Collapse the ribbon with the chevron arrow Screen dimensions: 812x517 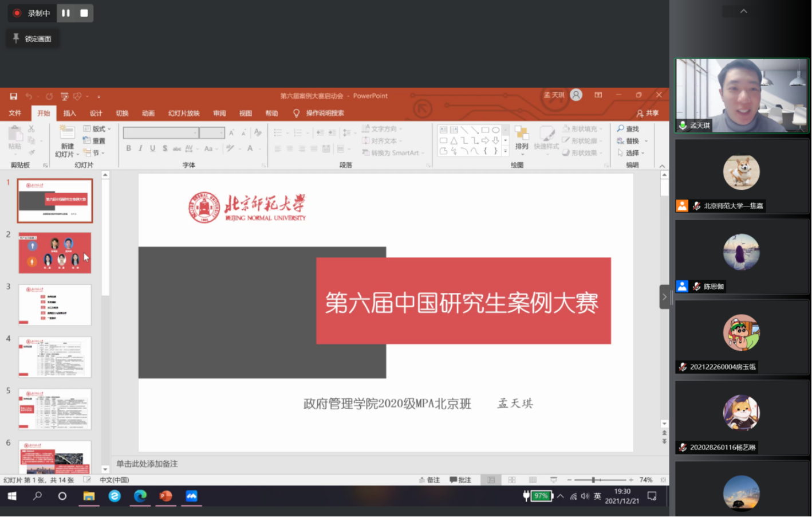coord(663,166)
